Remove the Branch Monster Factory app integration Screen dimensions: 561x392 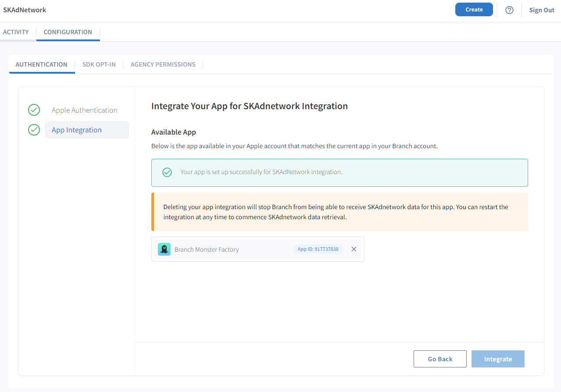354,249
